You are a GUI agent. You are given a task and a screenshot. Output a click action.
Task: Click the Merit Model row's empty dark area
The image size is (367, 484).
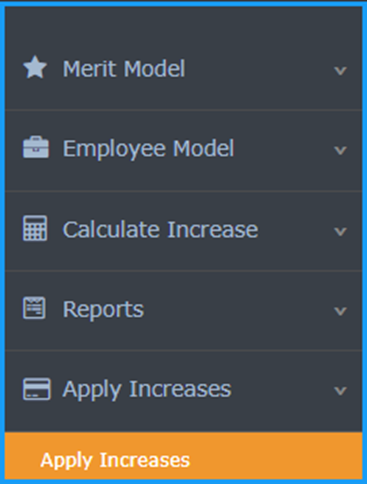(259, 69)
